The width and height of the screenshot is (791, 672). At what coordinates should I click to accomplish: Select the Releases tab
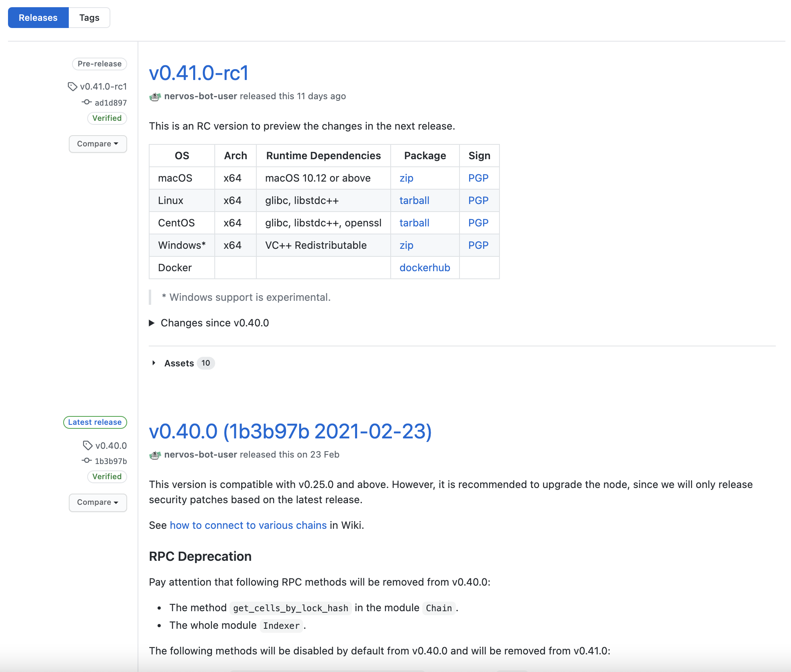38,18
